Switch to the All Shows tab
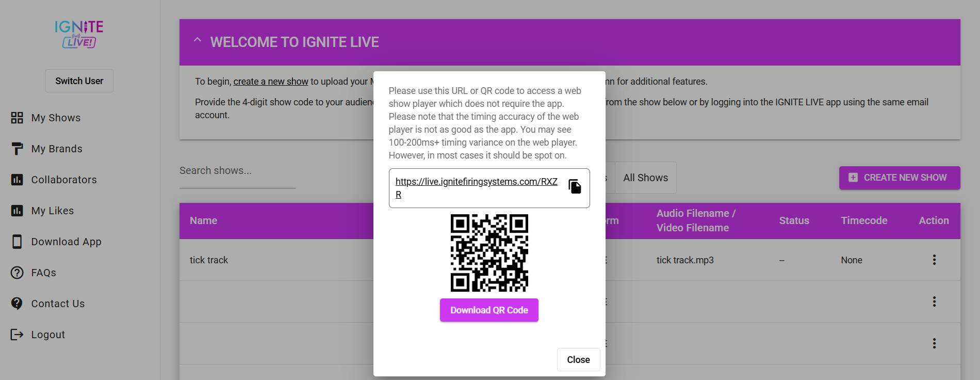The width and height of the screenshot is (980, 380). tap(645, 178)
